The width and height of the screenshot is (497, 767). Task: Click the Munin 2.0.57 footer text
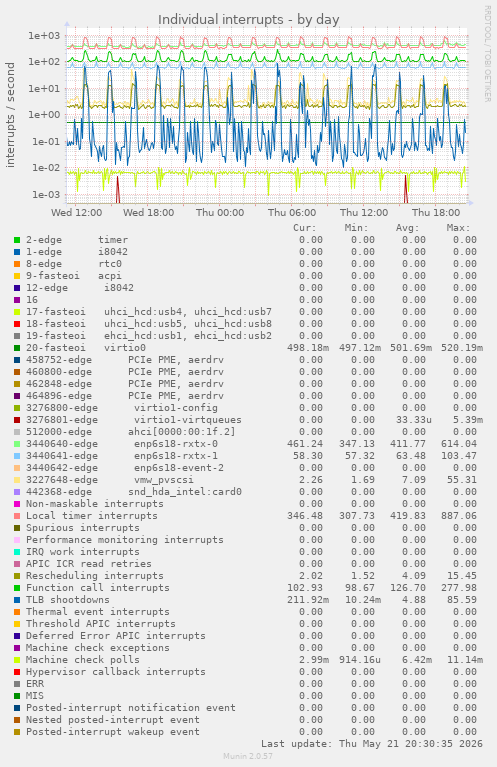coord(248,756)
